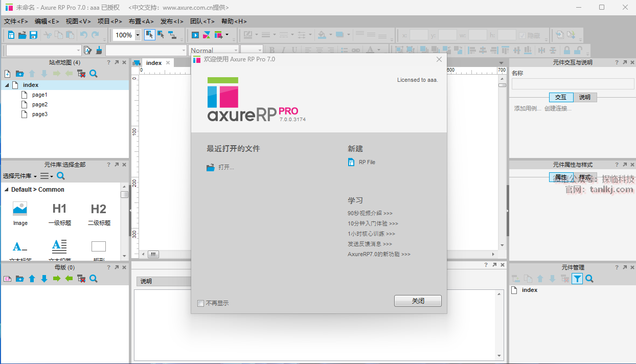Click the Save file icon in toolbar
The width and height of the screenshot is (636, 364).
click(x=34, y=35)
